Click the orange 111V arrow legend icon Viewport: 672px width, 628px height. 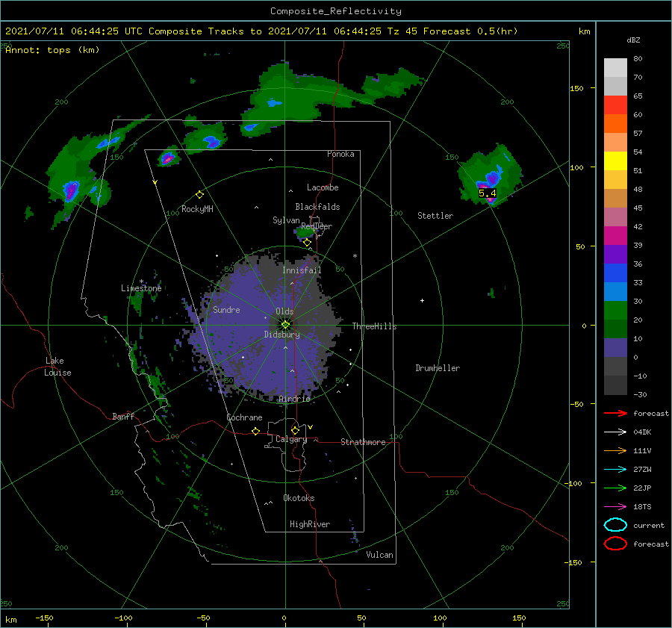[x=615, y=450]
